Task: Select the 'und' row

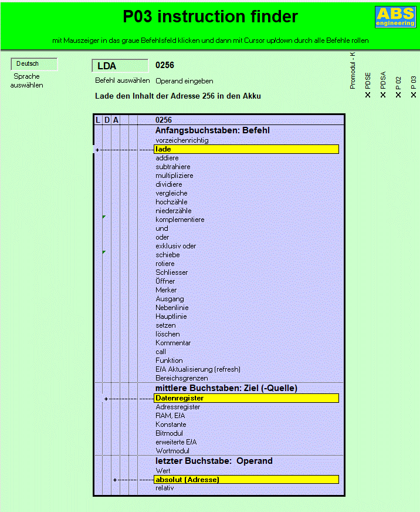Action: click(x=162, y=228)
